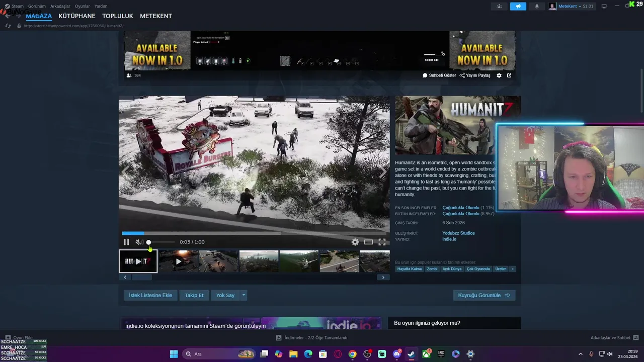Open the Windows Start menu

tap(174, 354)
